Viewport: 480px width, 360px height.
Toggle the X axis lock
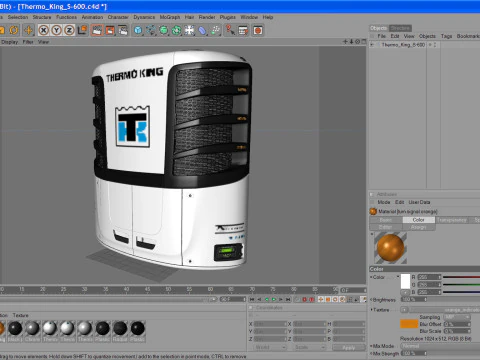43,30
